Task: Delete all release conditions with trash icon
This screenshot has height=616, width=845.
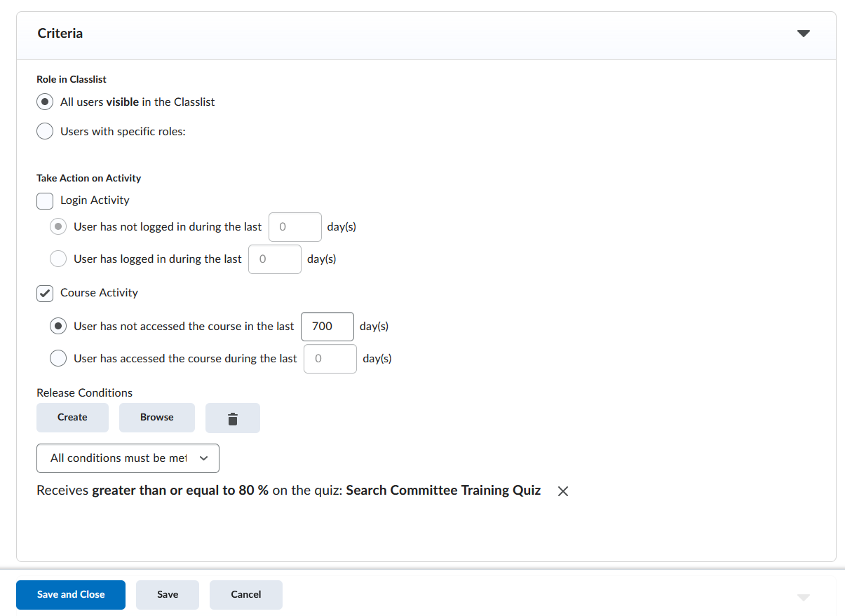Action: pyautogui.click(x=233, y=418)
